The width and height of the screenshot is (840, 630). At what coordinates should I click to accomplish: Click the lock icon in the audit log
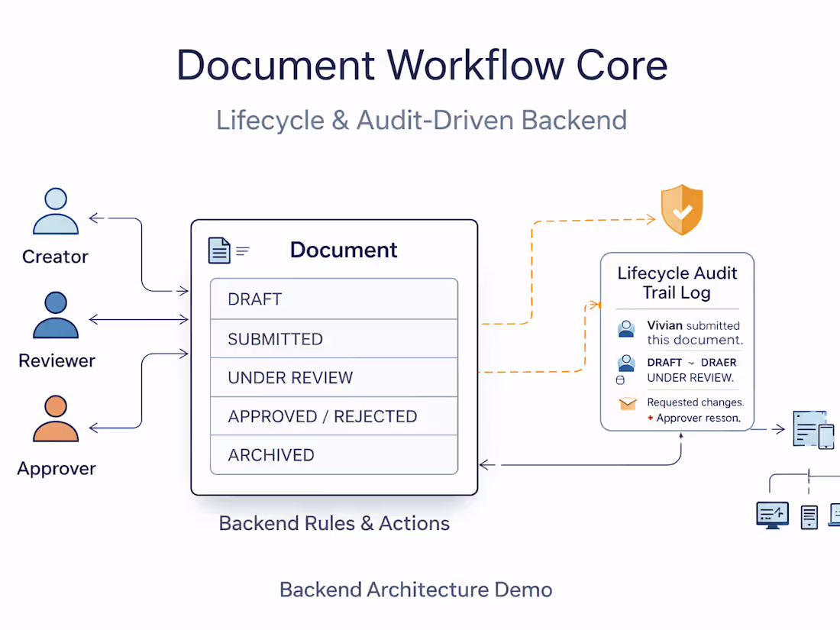tap(619, 379)
